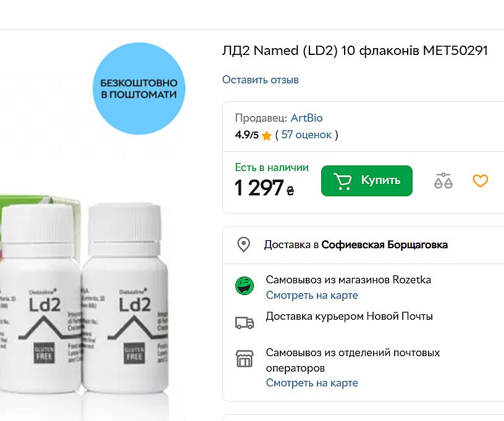The width and height of the screenshot is (504, 421).
Task: Open map link under Rozetka store pickup
Action: point(311,295)
